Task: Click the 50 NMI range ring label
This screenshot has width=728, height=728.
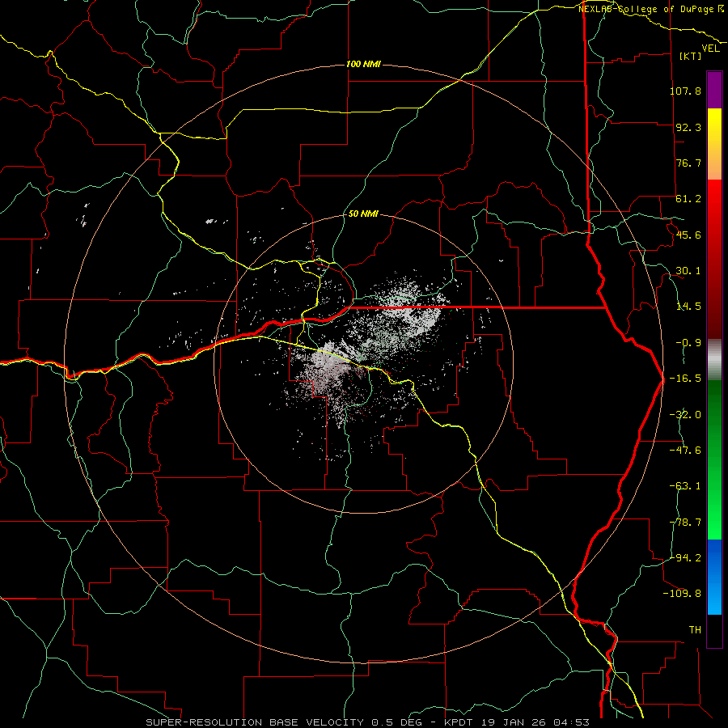Action: pos(363,214)
